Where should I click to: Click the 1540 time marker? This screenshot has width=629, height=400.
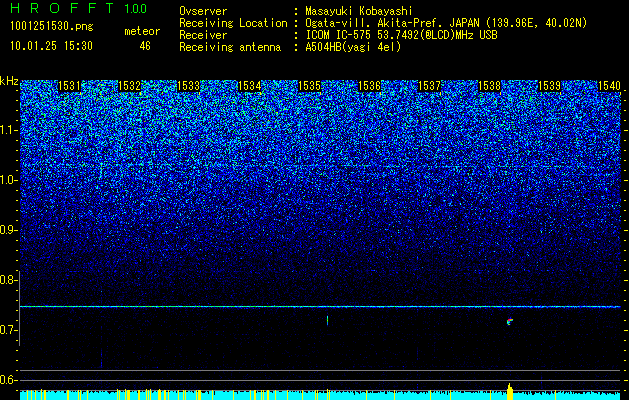click(609, 86)
